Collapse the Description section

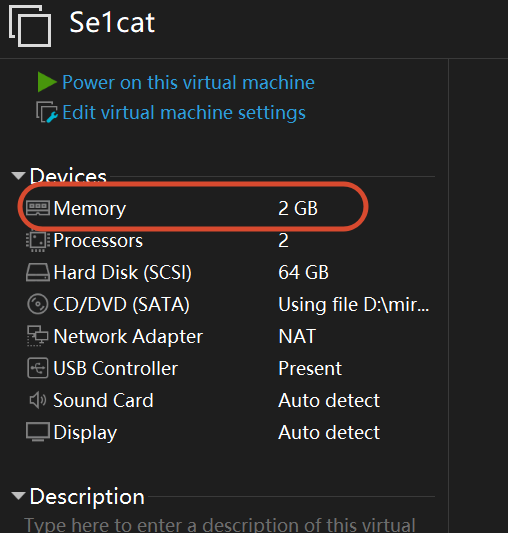click(18, 496)
